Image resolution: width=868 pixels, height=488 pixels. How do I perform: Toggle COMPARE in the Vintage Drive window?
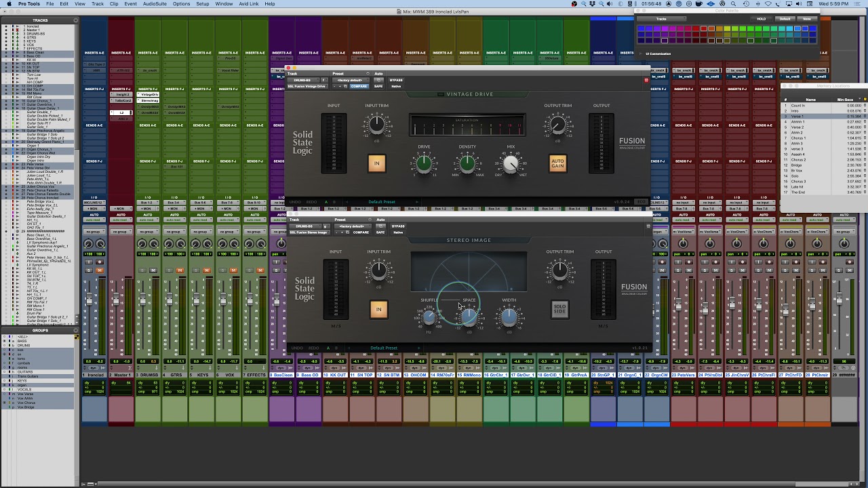point(359,86)
